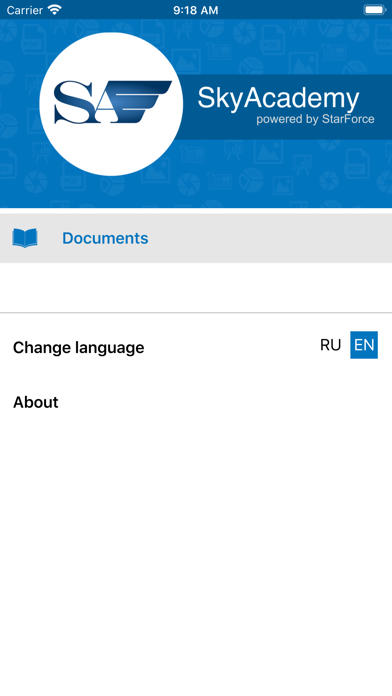The image size is (392, 696).
Task: Tap the Carrier label in status bar
Action: point(24,10)
